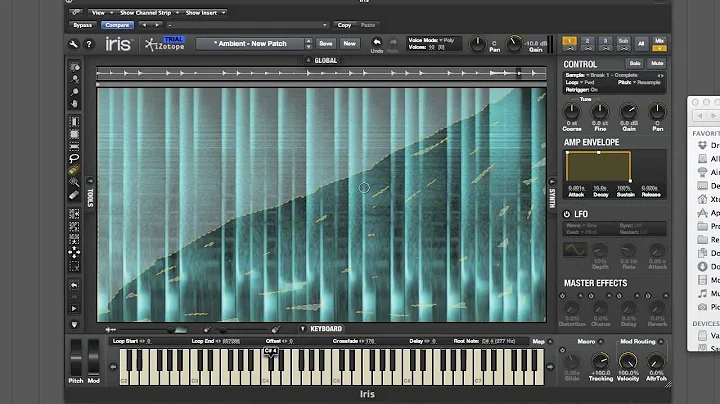720x404 pixels.
Task: Select sample tab 1
Action: click(569, 41)
